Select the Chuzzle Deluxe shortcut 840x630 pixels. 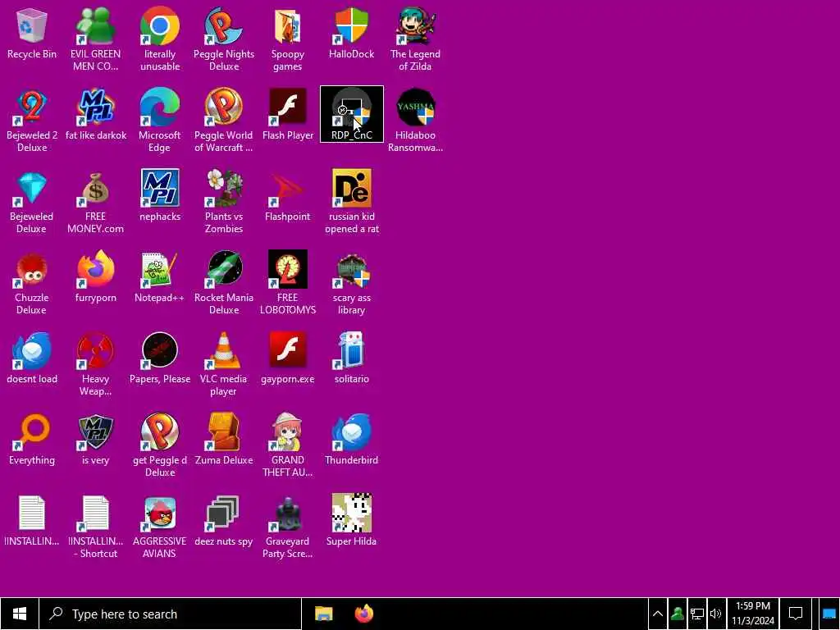pos(32,283)
